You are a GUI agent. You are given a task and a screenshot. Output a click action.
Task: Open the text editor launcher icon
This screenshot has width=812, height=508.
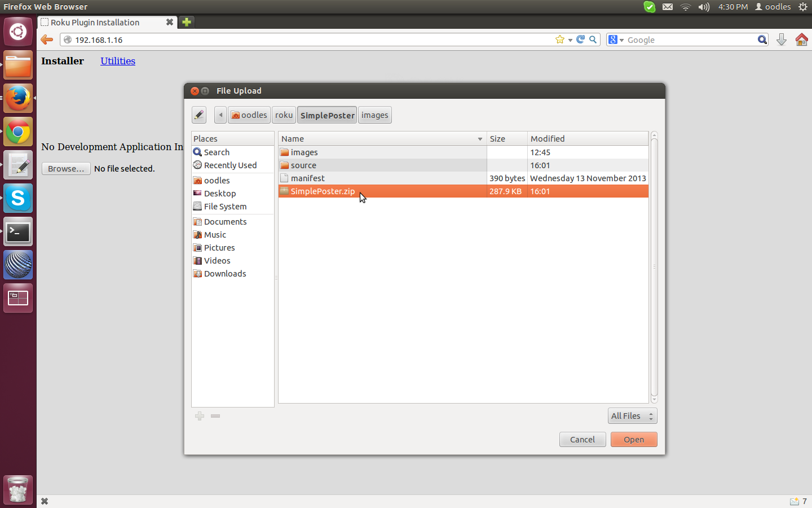click(x=18, y=165)
